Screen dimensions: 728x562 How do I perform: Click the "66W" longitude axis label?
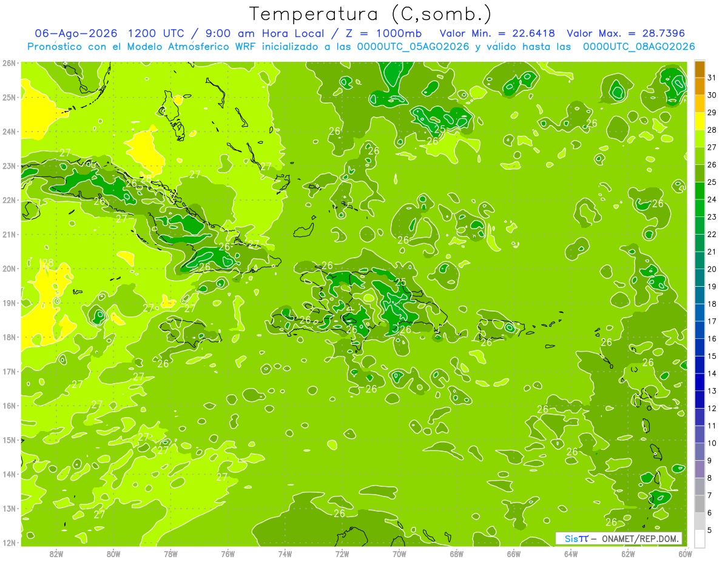pyautogui.click(x=513, y=554)
